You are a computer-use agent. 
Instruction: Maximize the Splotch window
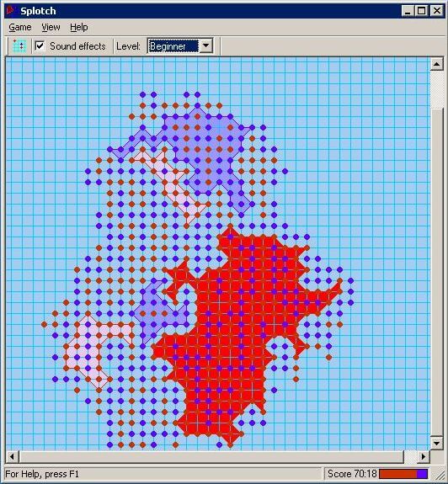tap(422, 11)
